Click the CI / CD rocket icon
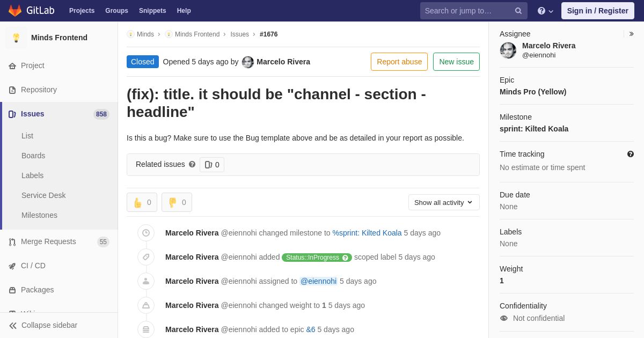This screenshot has height=338, width=644. tap(12, 266)
